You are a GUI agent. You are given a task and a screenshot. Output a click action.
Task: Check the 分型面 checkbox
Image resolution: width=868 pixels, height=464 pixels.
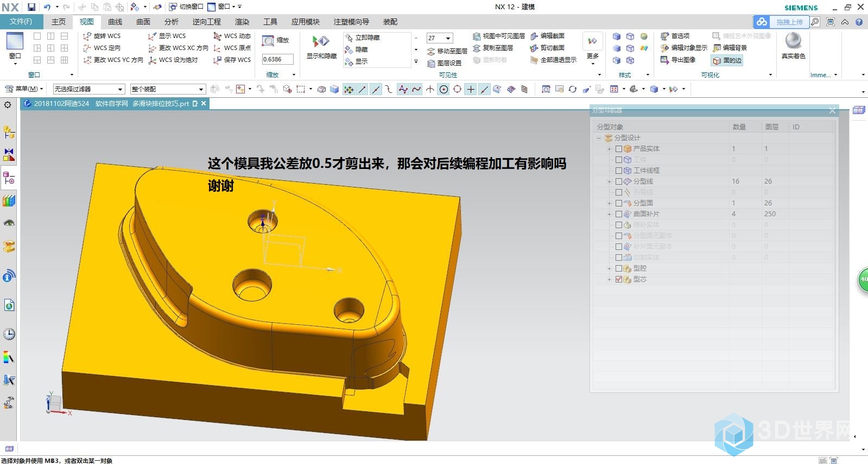click(x=619, y=203)
